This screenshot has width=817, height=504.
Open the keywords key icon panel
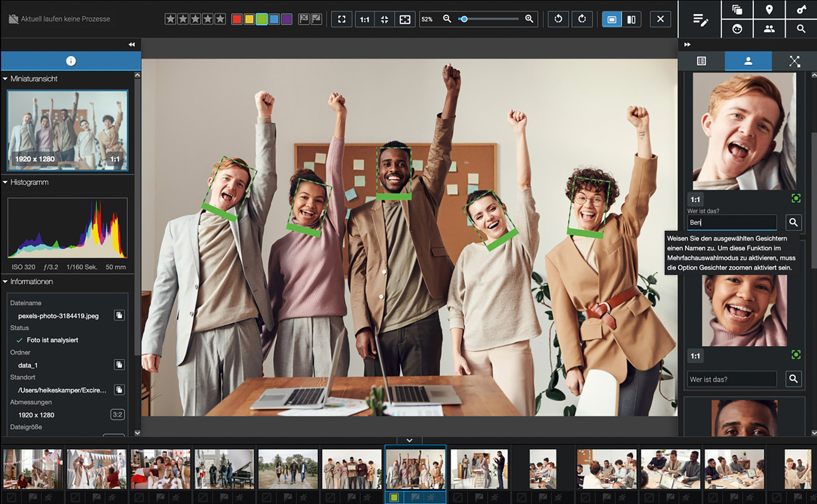[801, 9]
